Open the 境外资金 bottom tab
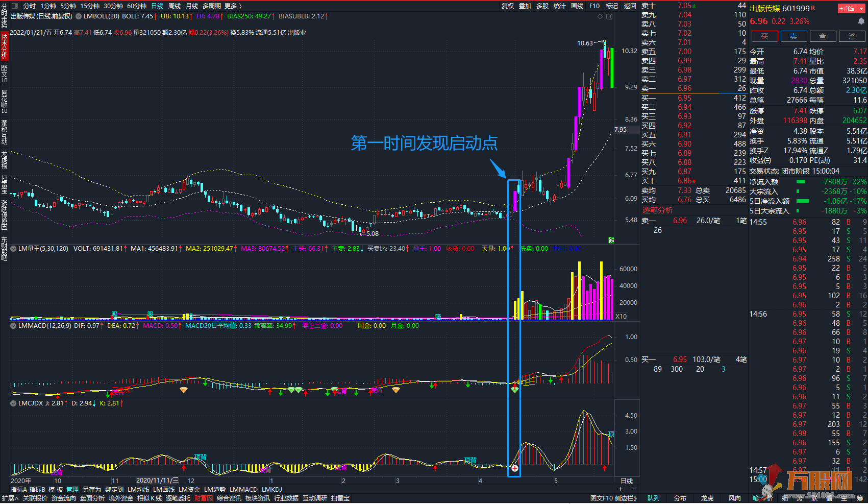The image size is (868, 504). point(121,498)
